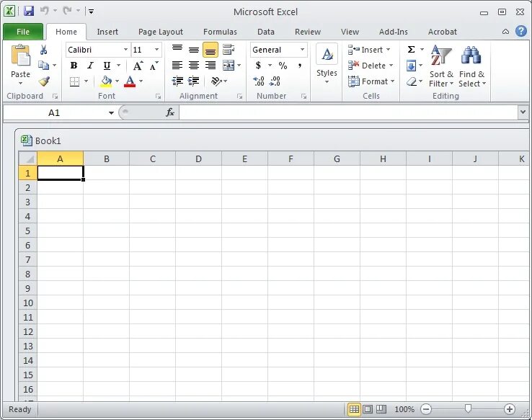Viewport: 532px width, 420px height.
Task: Shrink font size with smaller A icon
Action: (x=154, y=66)
